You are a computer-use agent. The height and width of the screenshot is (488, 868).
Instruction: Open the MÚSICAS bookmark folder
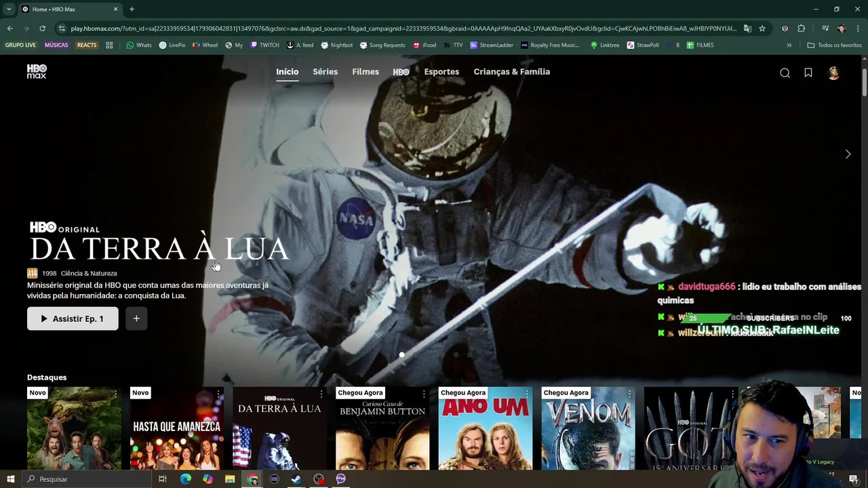click(x=56, y=45)
